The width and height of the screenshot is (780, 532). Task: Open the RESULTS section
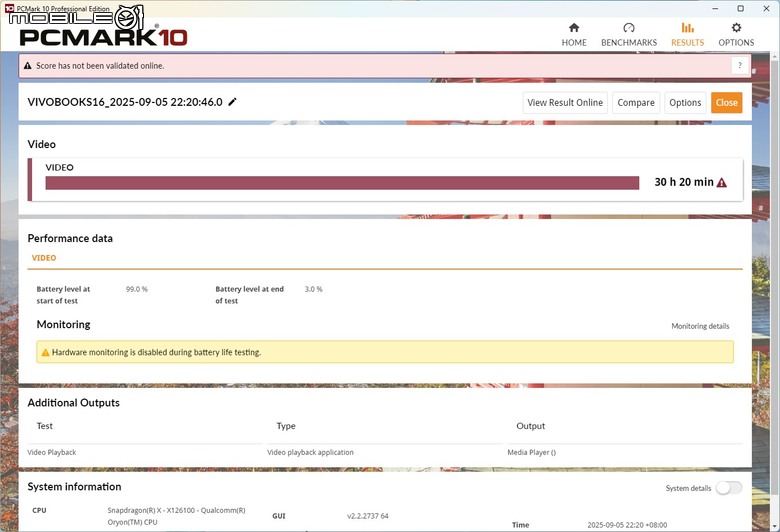[687, 35]
